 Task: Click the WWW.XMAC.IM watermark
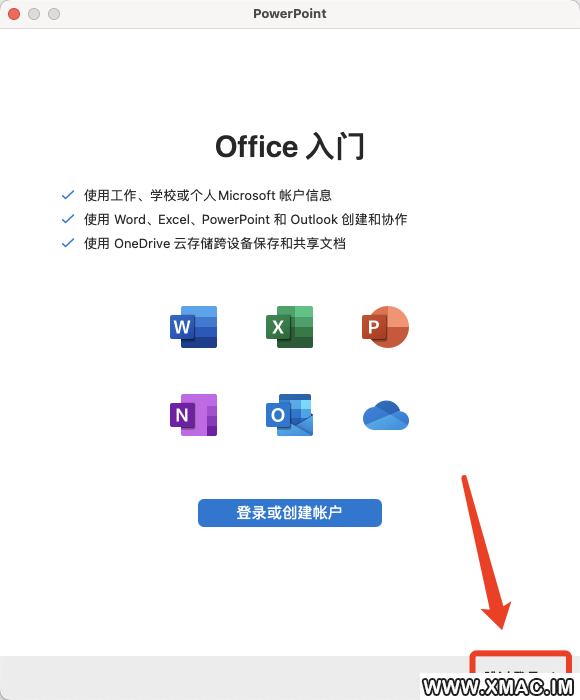(x=498, y=687)
